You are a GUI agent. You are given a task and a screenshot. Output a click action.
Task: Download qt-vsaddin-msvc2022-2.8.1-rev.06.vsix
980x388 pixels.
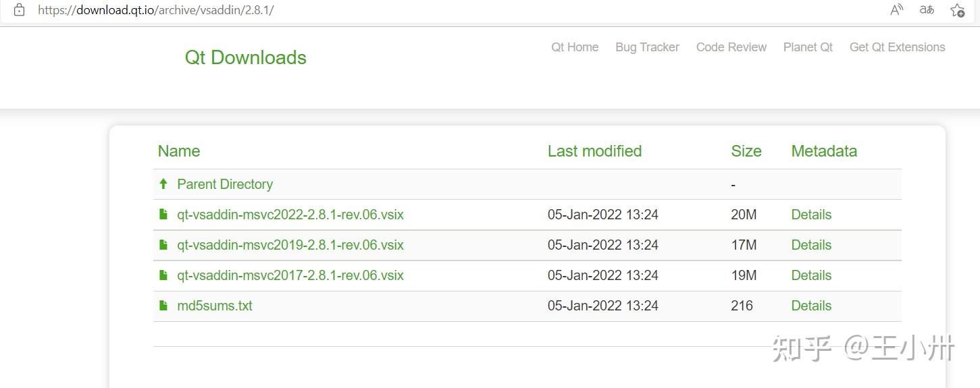click(290, 215)
